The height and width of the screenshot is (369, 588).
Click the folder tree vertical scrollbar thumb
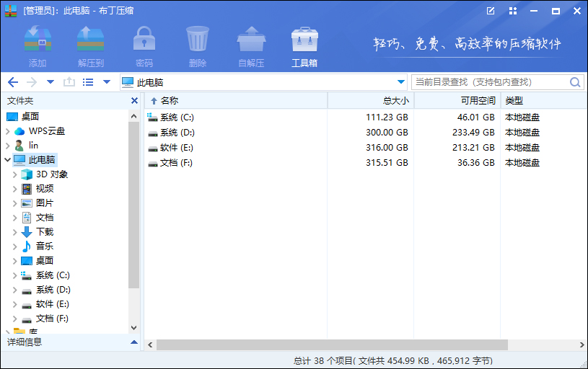[x=134, y=205]
